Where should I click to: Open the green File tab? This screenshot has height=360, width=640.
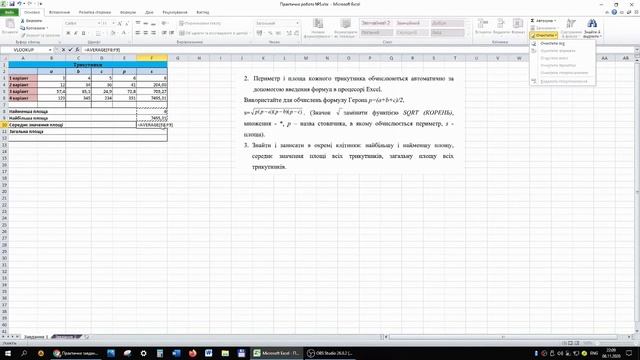[x=9, y=12]
